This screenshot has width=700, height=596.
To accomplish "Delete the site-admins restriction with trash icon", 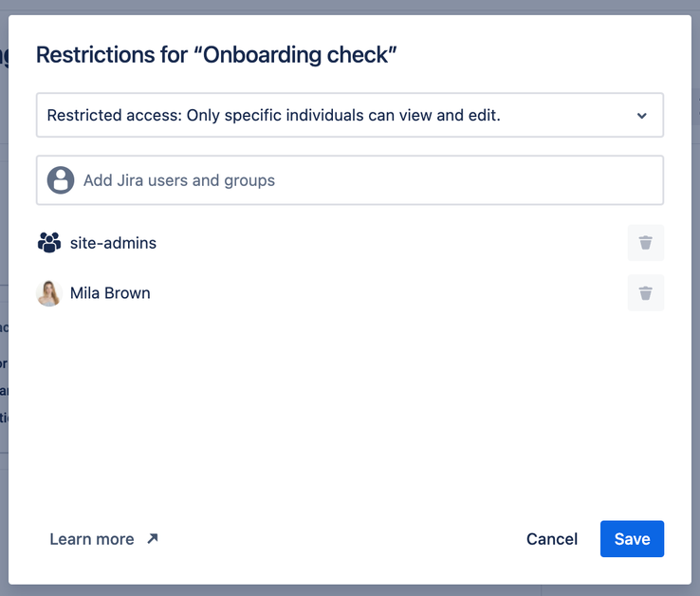I will pyautogui.click(x=645, y=243).
